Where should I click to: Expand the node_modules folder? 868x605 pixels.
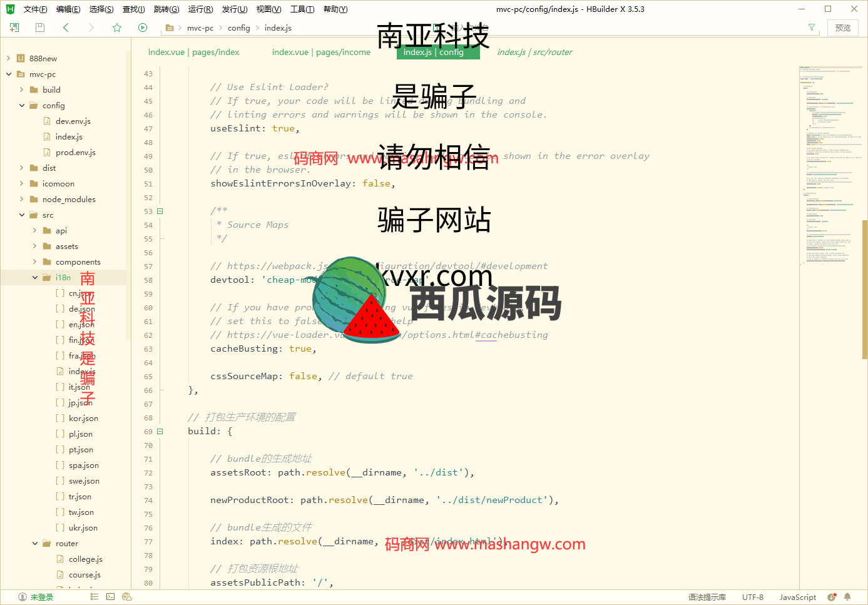tap(22, 199)
